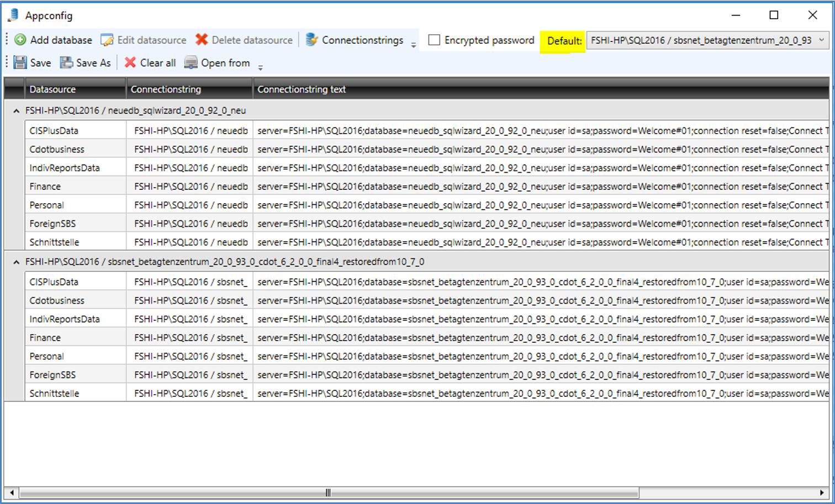Select IndivReportsData row in the sbsnet group
This screenshot has width=835, height=504.
click(427, 319)
